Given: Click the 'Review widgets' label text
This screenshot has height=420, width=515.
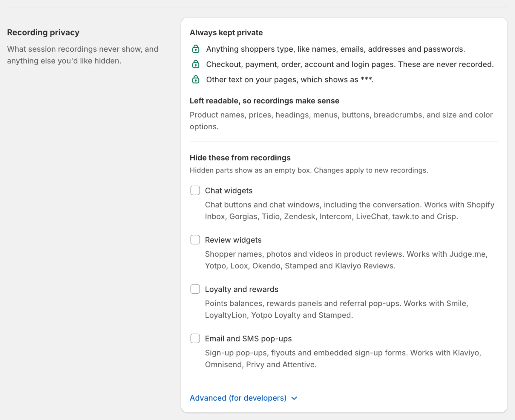Looking at the screenshot, I should (x=233, y=240).
